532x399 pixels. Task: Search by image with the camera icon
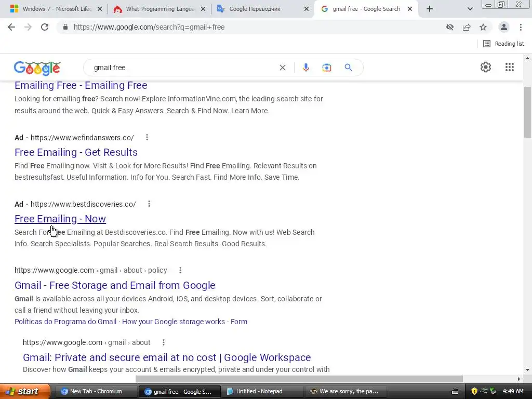tap(327, 68)
